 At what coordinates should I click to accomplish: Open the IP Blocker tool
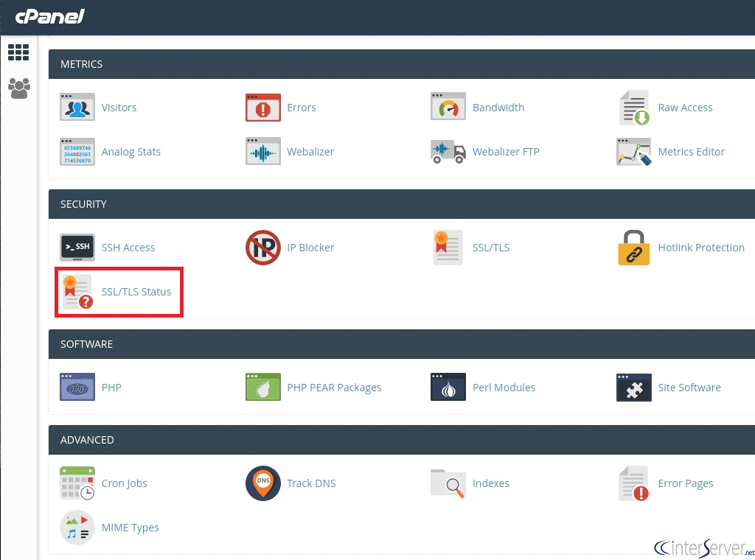tap(263, 247)
